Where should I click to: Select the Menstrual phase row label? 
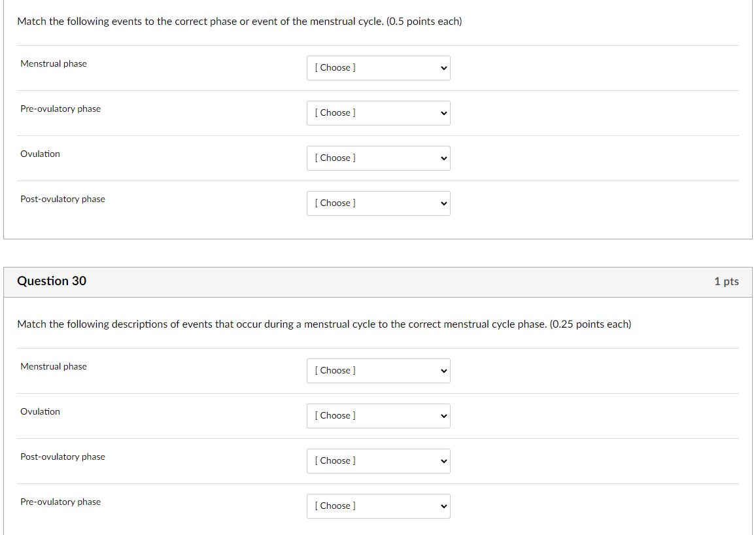pyautogui.click(x=54, y=63)
